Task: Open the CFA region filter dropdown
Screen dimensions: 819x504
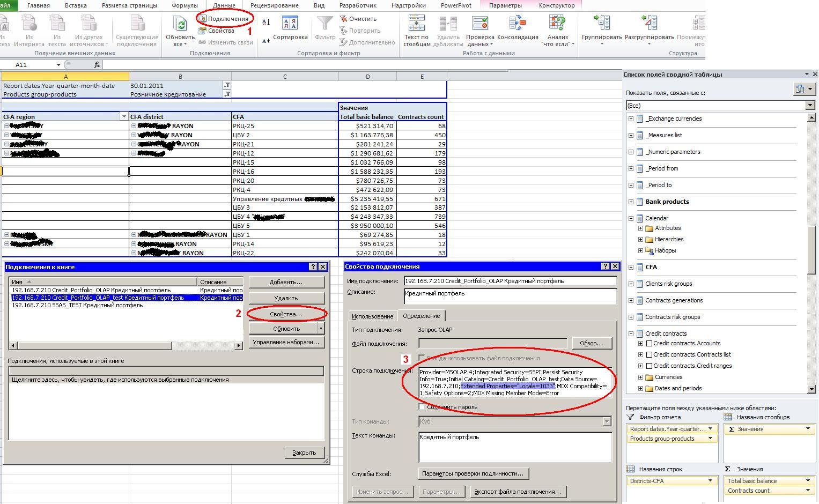Action: click(x=124, y=117)
